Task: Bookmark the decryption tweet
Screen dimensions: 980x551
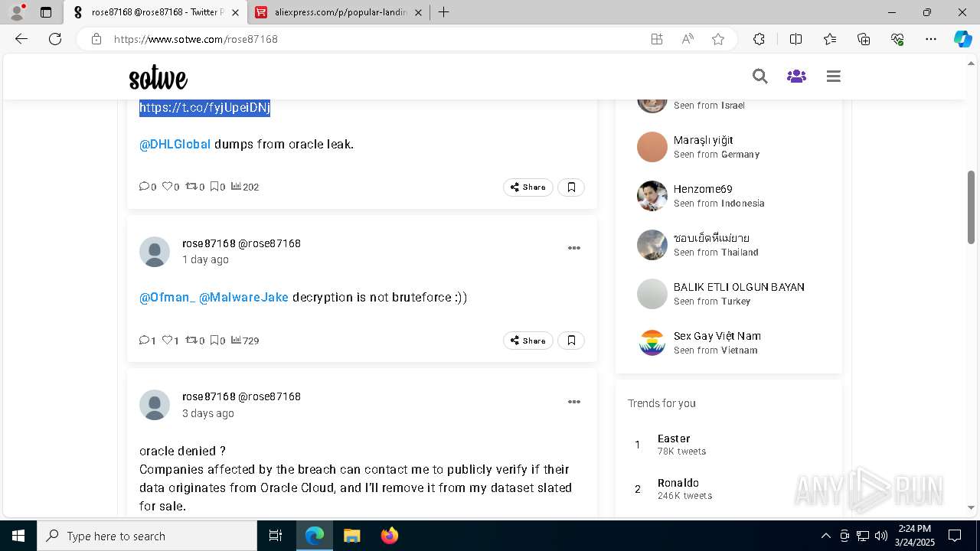Action: pyautogui.click(x=571, y=341)
